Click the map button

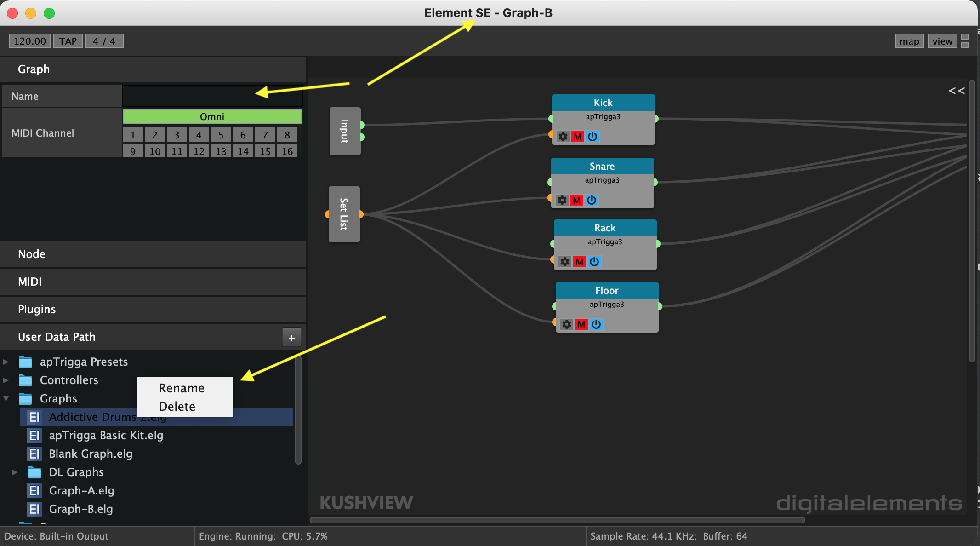[x=909, y=41]
